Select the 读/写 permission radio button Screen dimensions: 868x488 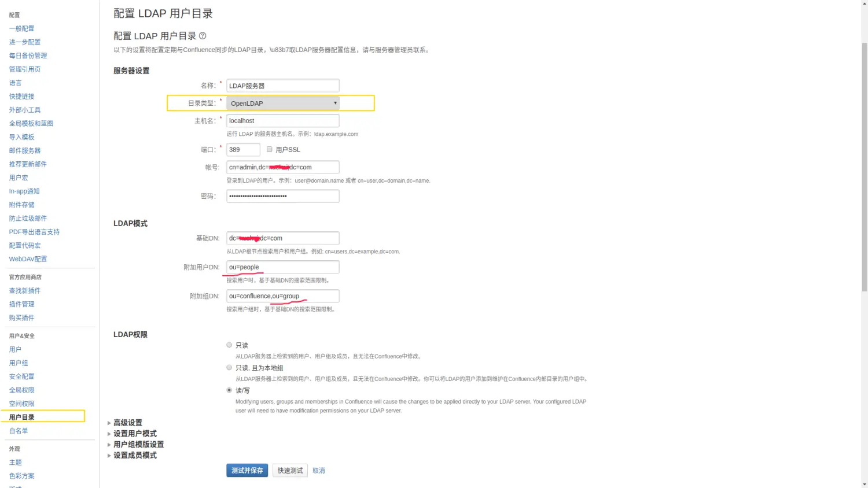tap(229, 390)
